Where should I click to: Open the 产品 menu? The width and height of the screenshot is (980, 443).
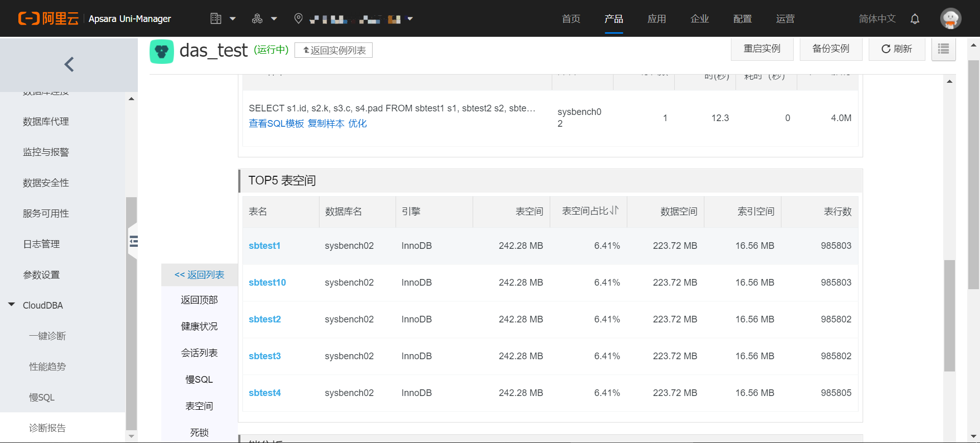pyautogui.click(x=614, y=19)
